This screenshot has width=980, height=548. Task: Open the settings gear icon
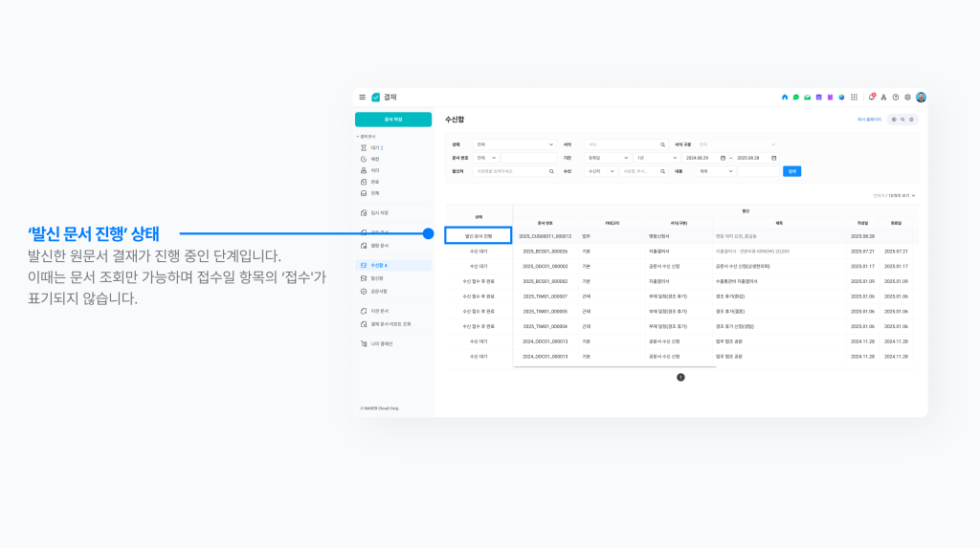[x=907, y=98]
